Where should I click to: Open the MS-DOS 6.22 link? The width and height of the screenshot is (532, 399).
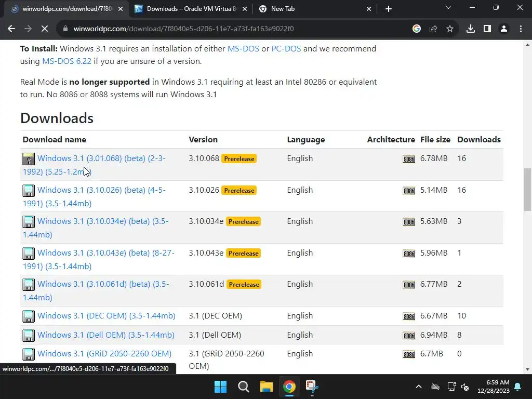(x=66, y=61)
